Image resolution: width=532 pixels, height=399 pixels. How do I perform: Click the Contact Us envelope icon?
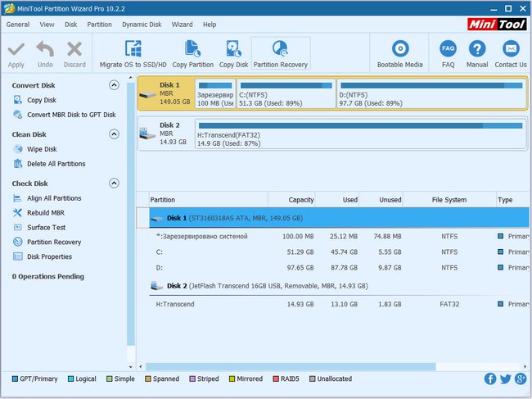click(511, 49)
